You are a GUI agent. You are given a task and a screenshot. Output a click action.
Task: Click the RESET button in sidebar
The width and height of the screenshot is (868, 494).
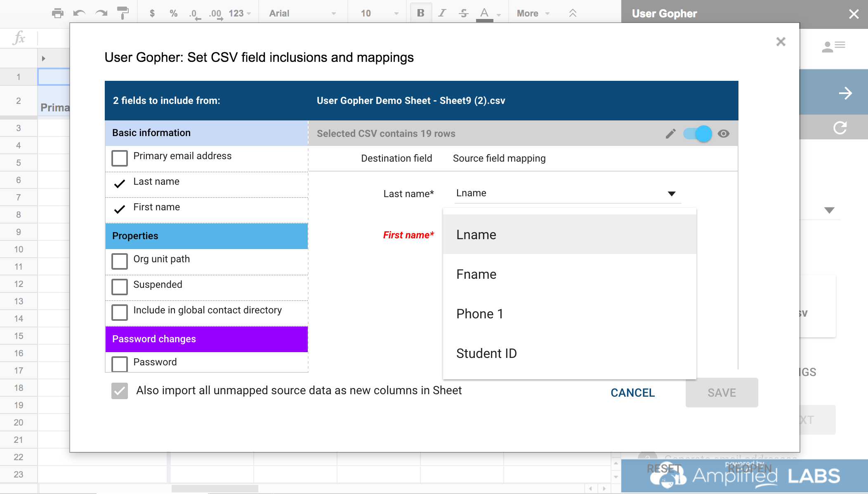(x=664, y=469)
